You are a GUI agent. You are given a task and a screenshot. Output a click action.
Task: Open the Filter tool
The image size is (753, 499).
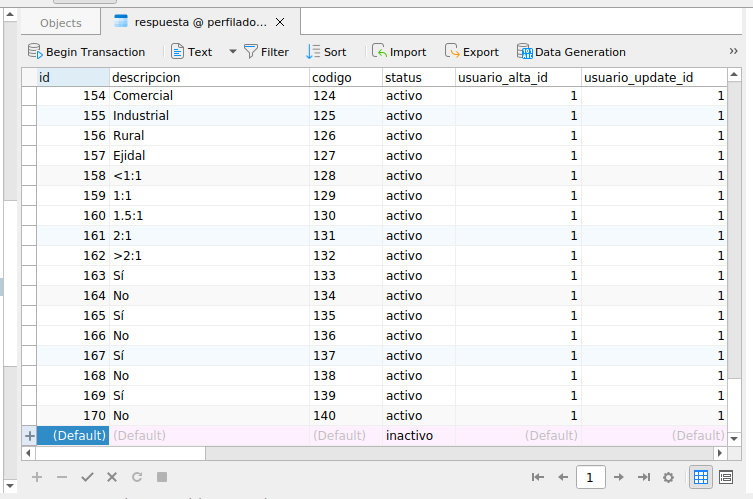pyautogui.click(x=266, y=52)
